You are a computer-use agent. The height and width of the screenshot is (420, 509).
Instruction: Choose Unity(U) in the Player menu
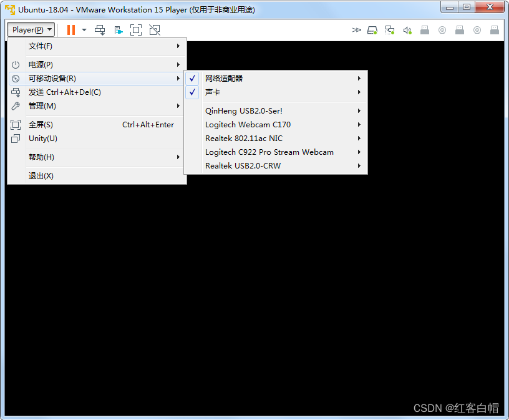(x=97, y=139)
